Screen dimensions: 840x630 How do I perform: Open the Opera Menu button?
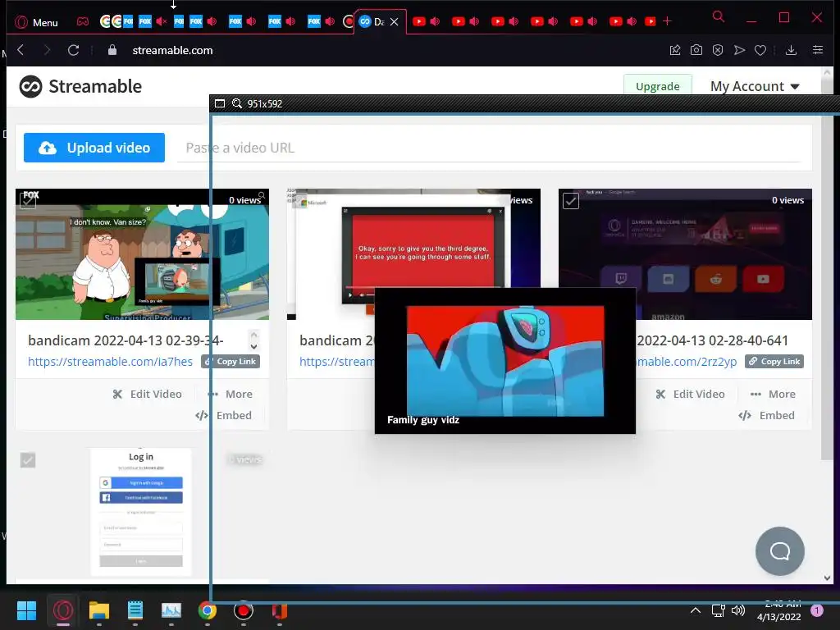36,22
